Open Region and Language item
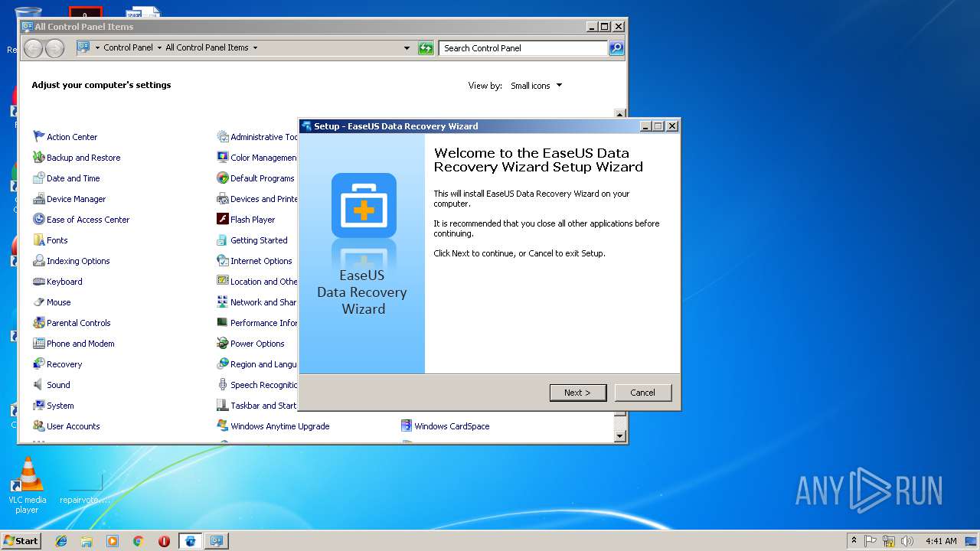This screenshot has width=980, height=551. coord(257,364)
